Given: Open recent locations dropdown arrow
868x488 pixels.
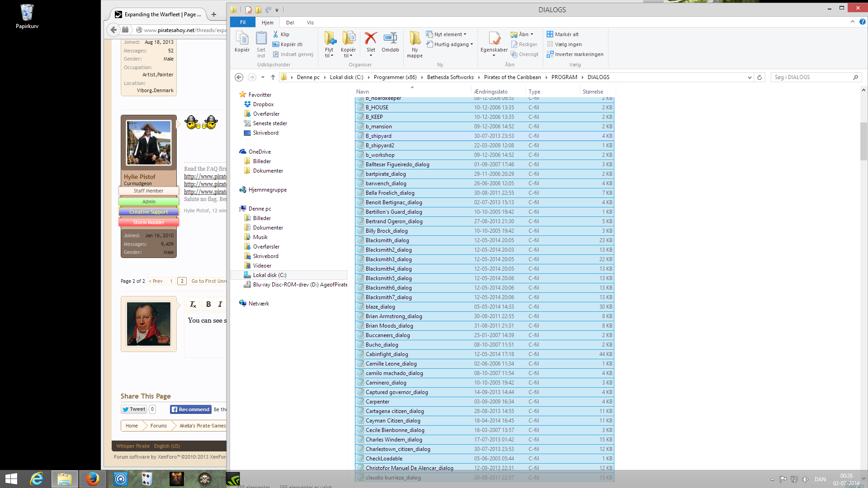Looking at the screenshot, I should coord(263,77).
